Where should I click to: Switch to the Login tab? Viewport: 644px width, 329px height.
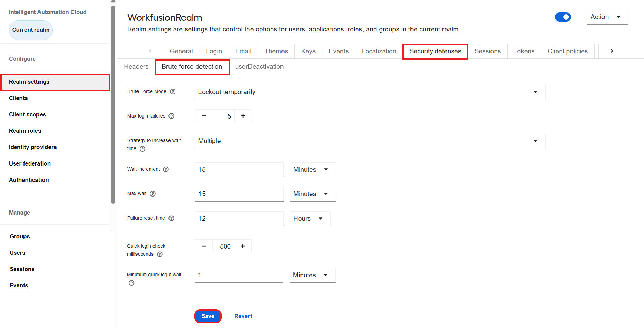[214, 51]
